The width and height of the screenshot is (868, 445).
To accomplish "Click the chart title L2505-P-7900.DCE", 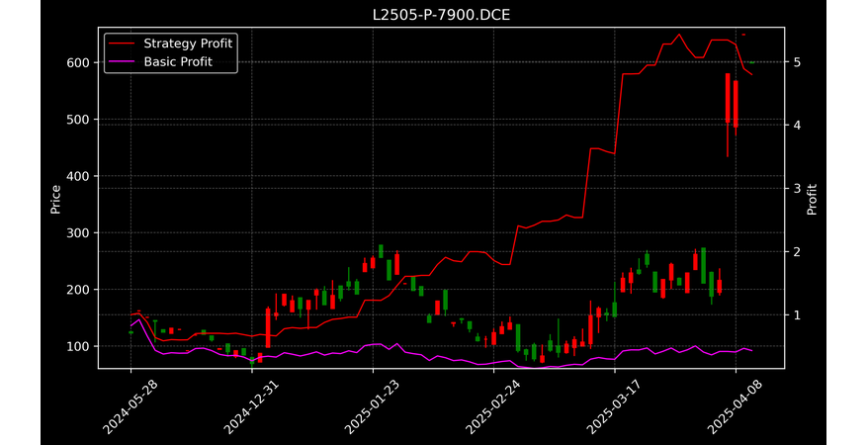I will 441,15.
